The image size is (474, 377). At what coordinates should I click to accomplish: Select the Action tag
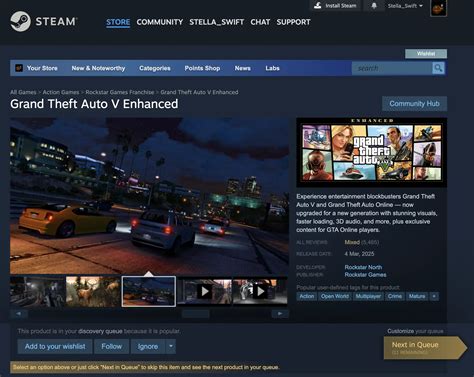click(x=307, y=296)
